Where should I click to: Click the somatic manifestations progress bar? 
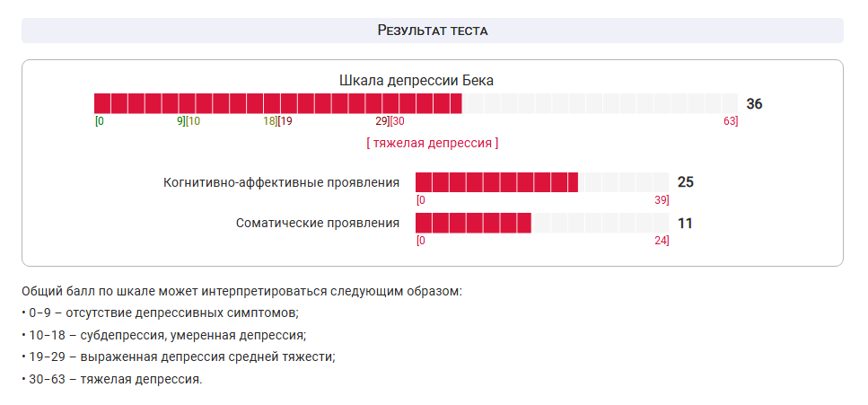click(x=541, y=223)
